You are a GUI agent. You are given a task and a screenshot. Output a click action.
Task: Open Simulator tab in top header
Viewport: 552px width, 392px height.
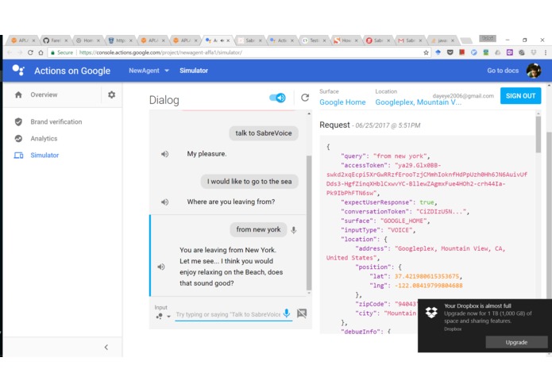[194, 71]
